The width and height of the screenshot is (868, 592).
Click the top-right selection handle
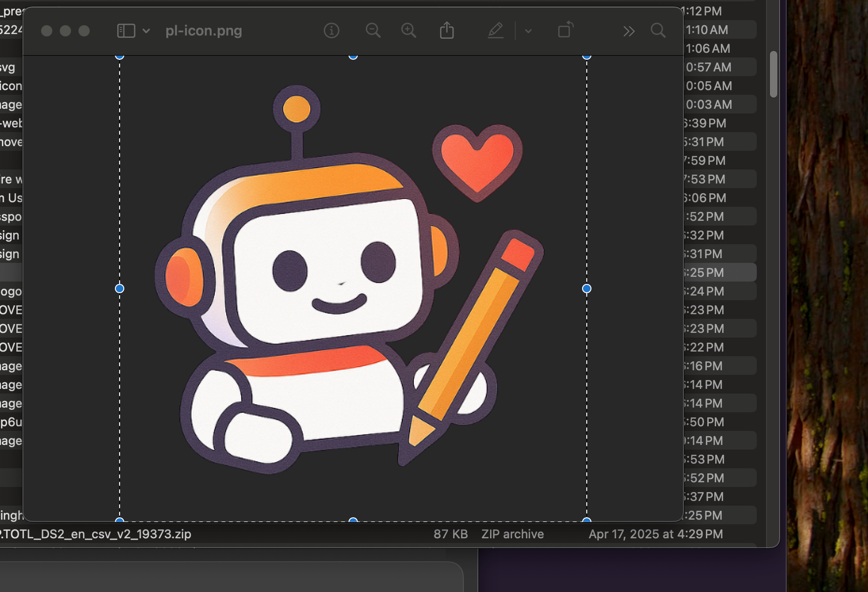pos(586,55)
